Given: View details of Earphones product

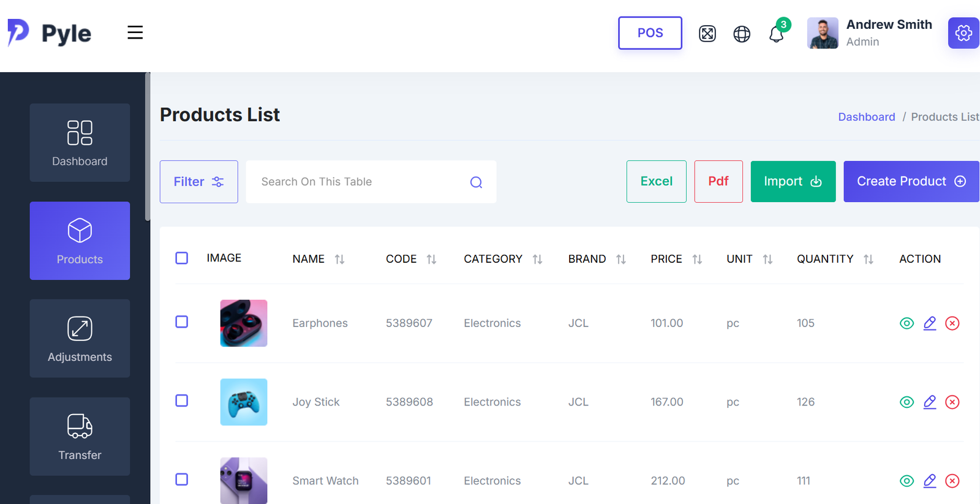Looking at the screenshot, I should click(x=907, y=323).
